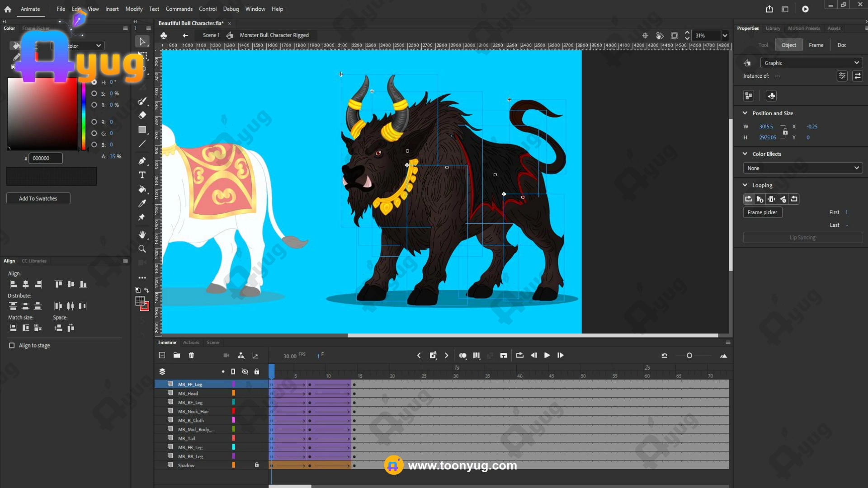868x488 pixels.
Task: Enable the Align to stage checkbox
Action: click(x=12, y=346)
